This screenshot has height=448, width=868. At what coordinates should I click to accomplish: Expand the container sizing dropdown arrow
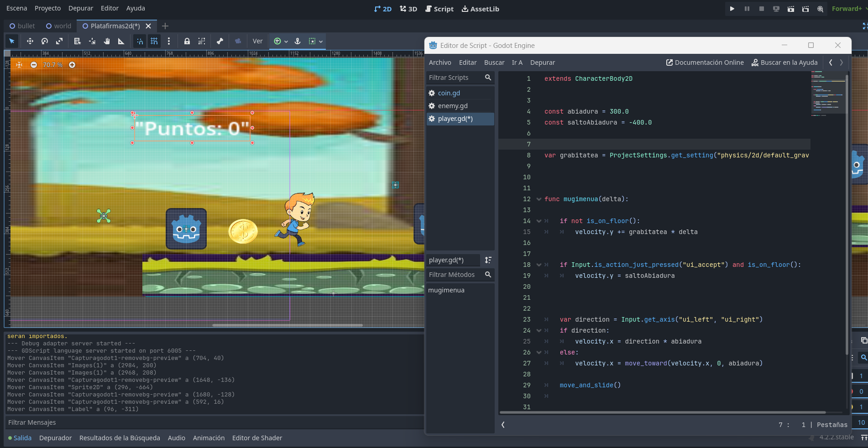coord(321,42)
